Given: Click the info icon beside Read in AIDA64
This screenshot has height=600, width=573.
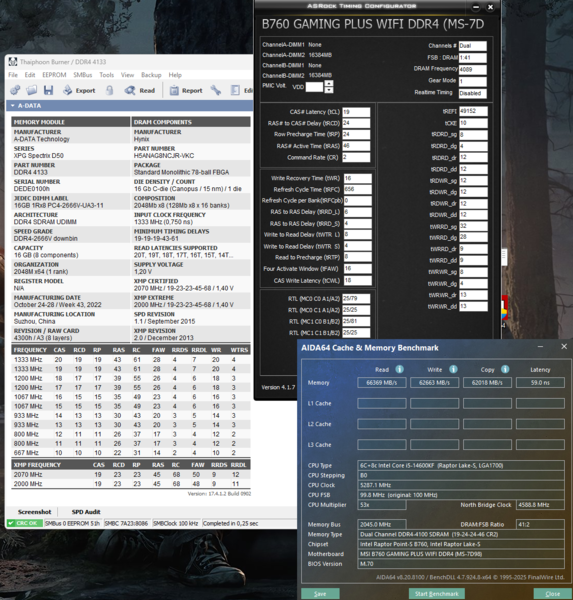Looking at the screenshot, I should tap(399, 369).
